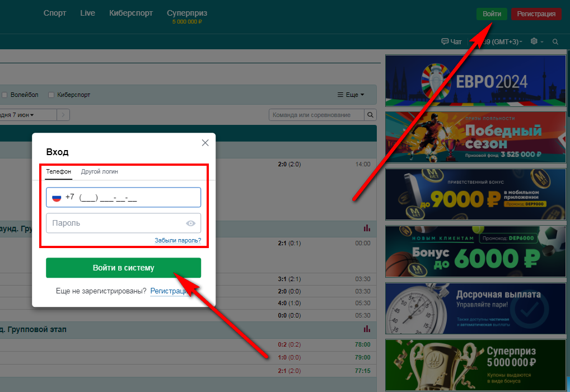Click the green Войти button
The image size is (570, 392).
tap(492, 14)
